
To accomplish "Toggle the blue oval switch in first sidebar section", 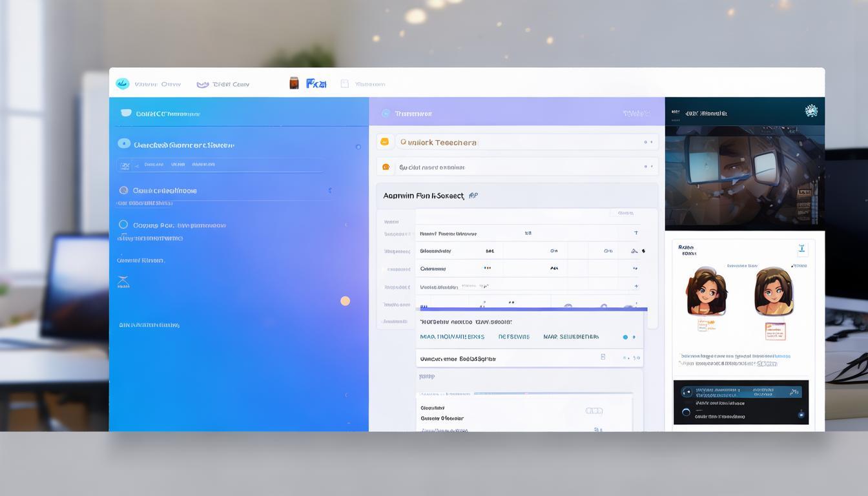I will [x=124, y=143].
